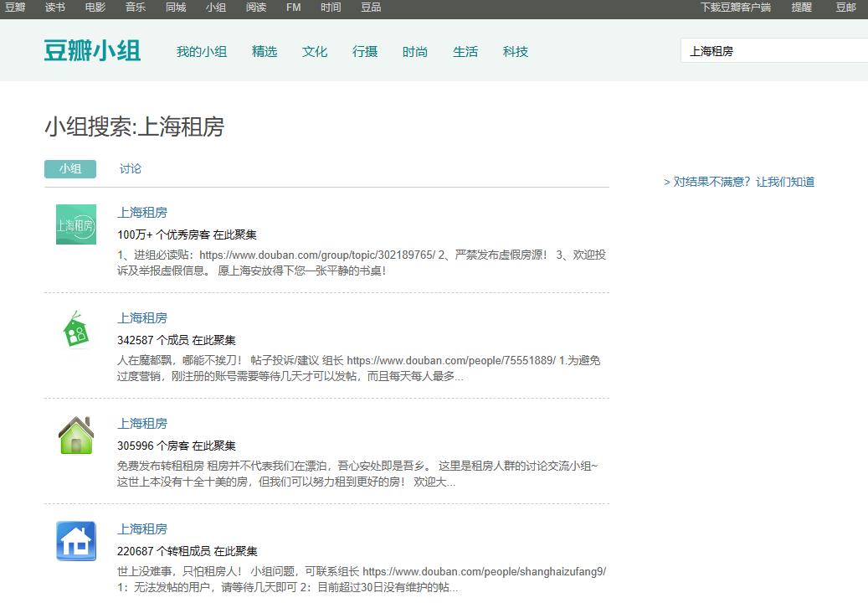Open the 生活 category
This screenshot has width=868, height=603.
[x=465, y=51]
